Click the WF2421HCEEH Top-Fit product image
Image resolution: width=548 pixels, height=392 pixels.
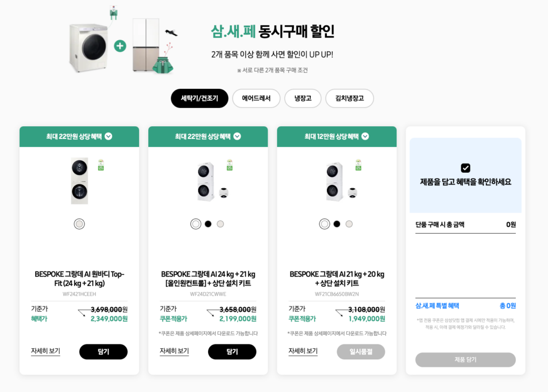(x=79, y=181)
